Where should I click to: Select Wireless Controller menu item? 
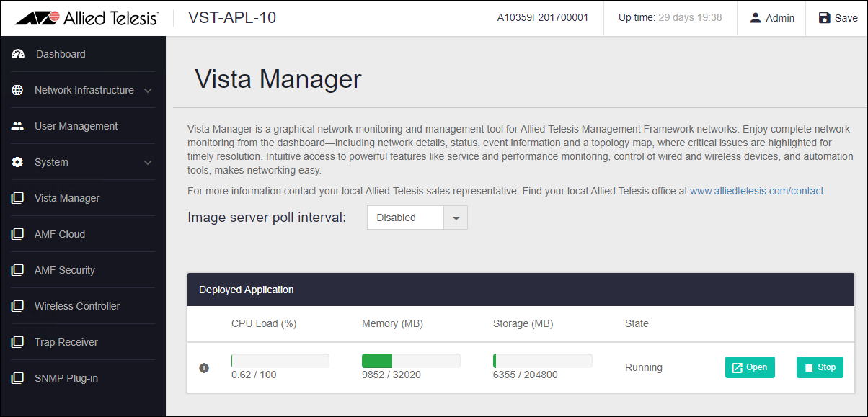coord(77,306)
